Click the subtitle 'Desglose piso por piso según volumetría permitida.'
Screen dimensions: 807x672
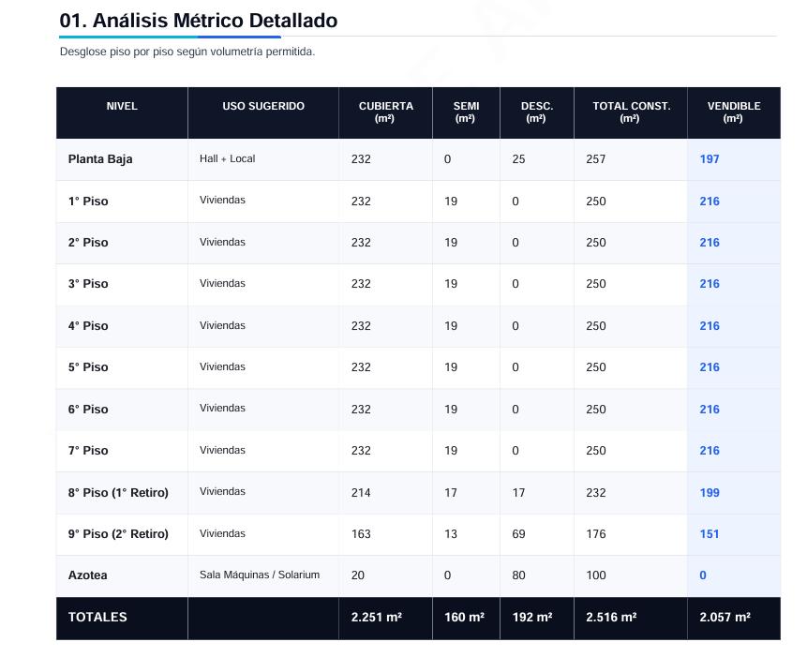[x=187, y=52]
